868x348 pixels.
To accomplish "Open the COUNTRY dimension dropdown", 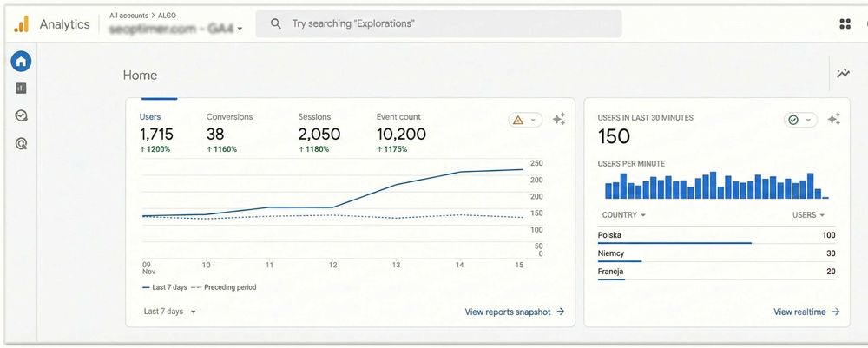I will click(x=624, y=215).
